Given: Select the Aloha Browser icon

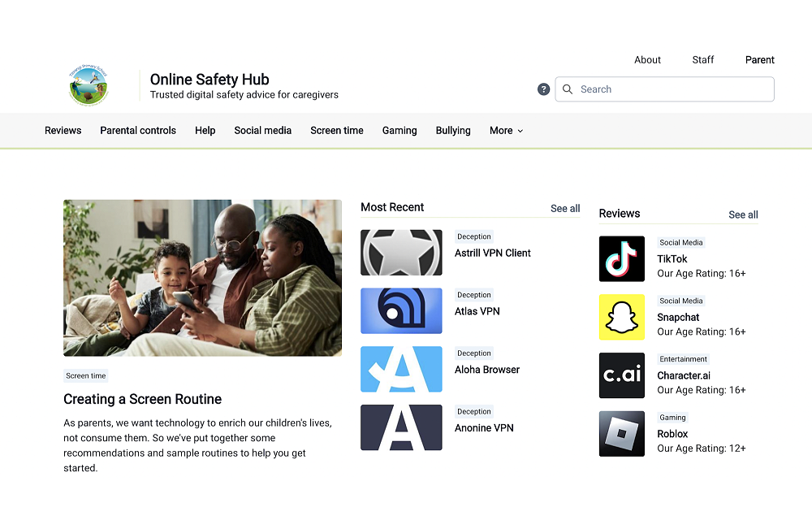Looking at the screenshot, I should pos(401,370).
